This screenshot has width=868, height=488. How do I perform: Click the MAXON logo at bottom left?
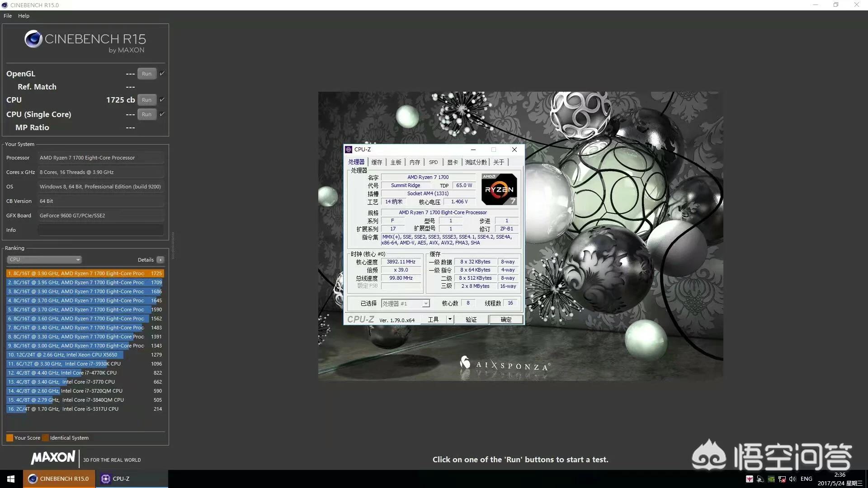click(53, 457)
